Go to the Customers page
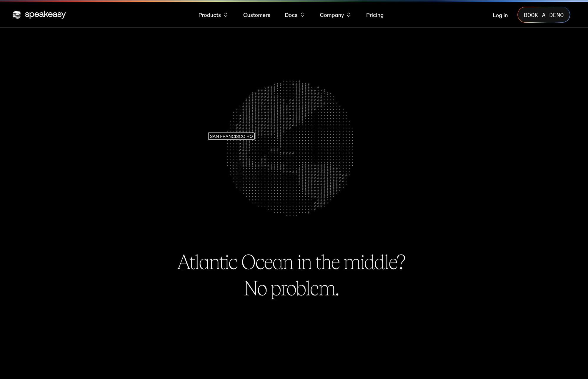The image size is (588, 379). click(256, 15)
